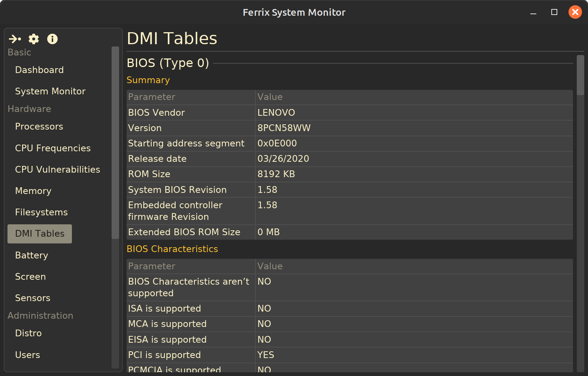
Task: Click the sidebar vertical scrollbar
Action: click(x=115, y=142)
